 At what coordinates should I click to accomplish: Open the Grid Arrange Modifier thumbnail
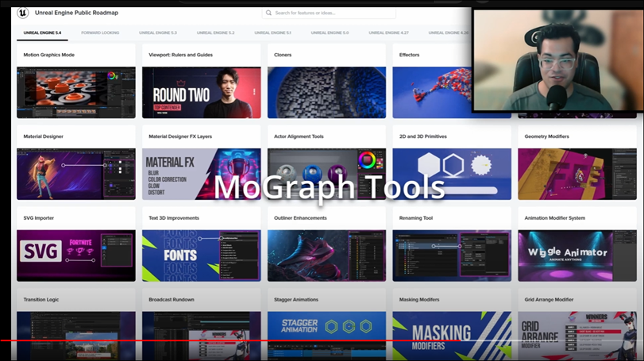pos(577,336)
